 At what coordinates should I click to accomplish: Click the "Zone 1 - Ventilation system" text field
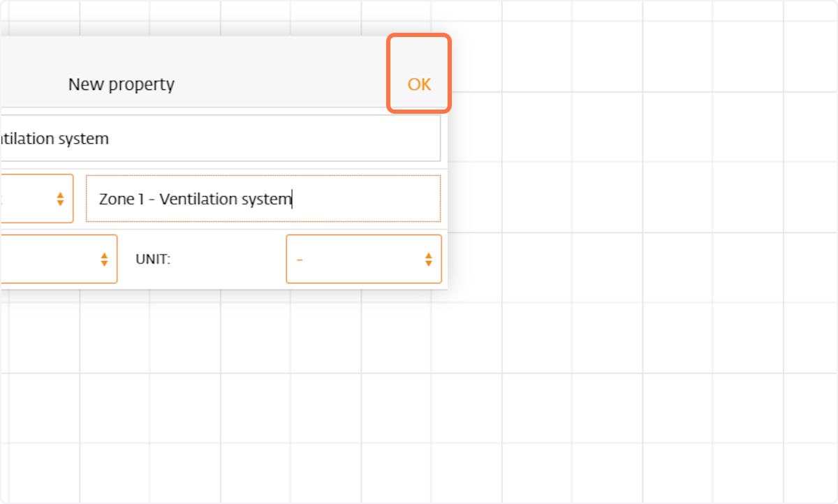[263, 199]
